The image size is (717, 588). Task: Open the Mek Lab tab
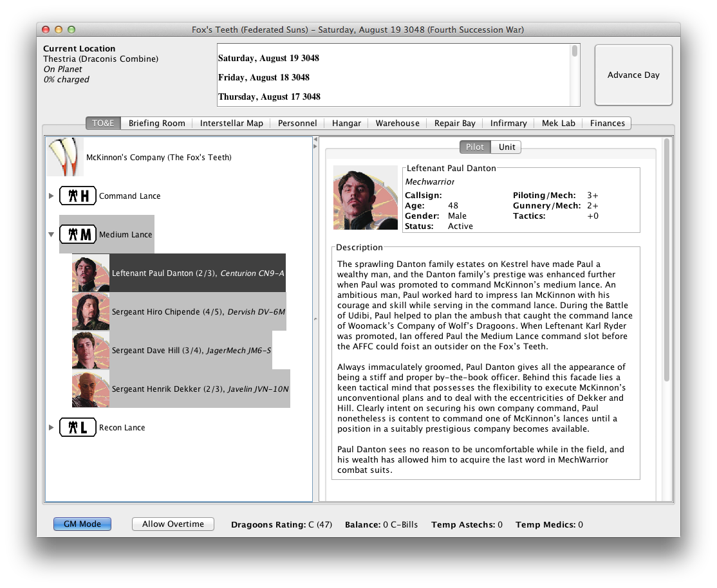[558, 123]
